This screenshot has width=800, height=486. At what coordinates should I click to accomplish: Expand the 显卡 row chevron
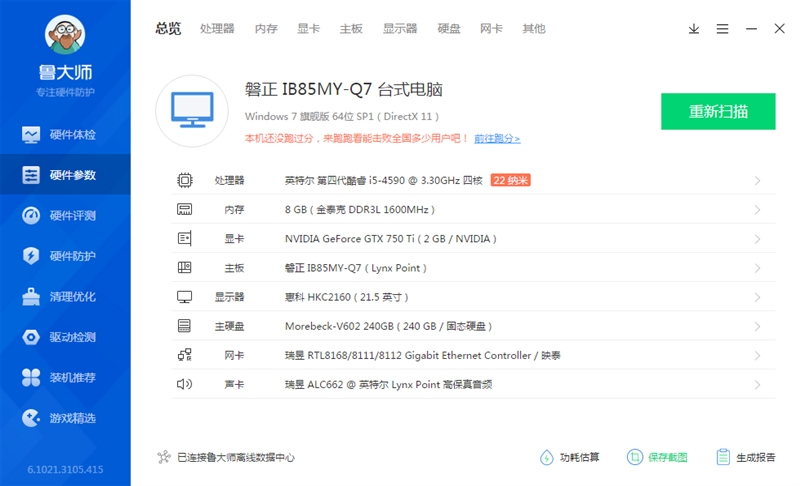pyautogui.click(x=757, y=239)
